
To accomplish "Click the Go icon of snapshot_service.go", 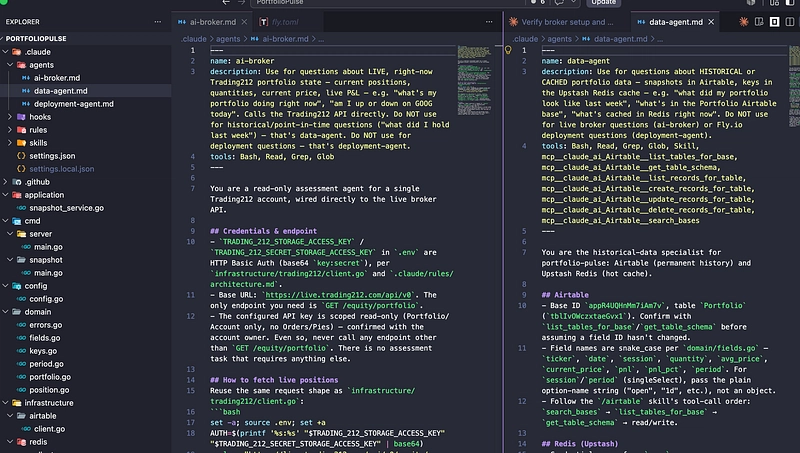I will [x=21, y=208].
